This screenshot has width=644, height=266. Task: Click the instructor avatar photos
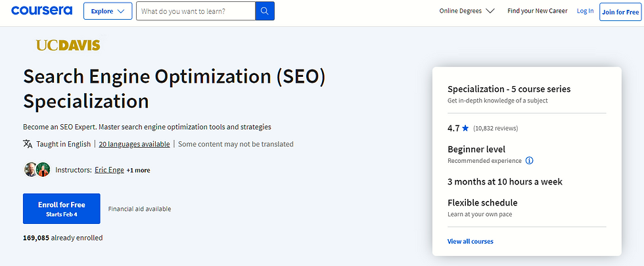click(x=37, y=169)
